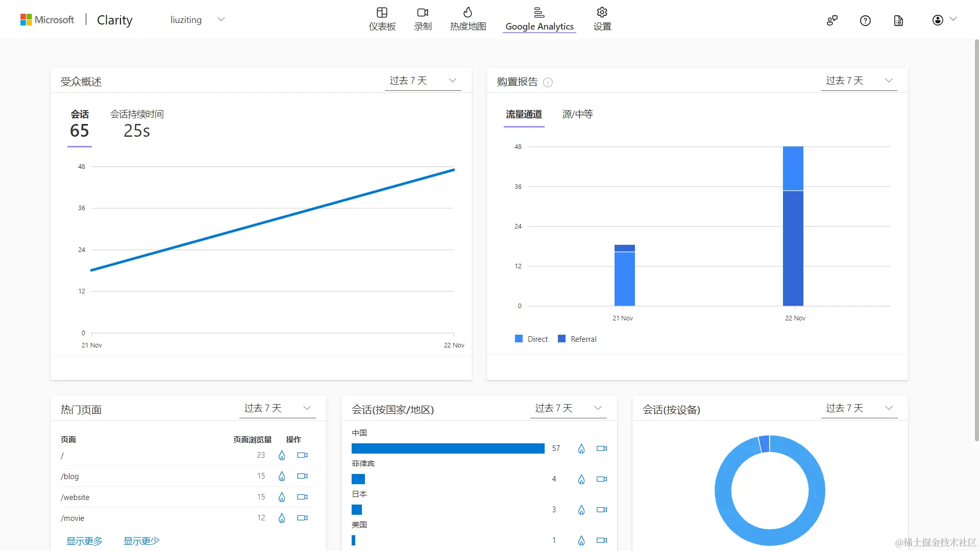The width and height of the screenshot is (980, 551).
Task: Open heatmap for /blog page
Action: pyautogui.click(x=282, y=476)
